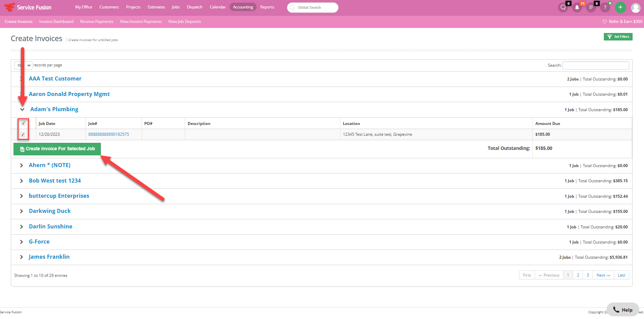Select the Accounting menu

tap(243, 7)
